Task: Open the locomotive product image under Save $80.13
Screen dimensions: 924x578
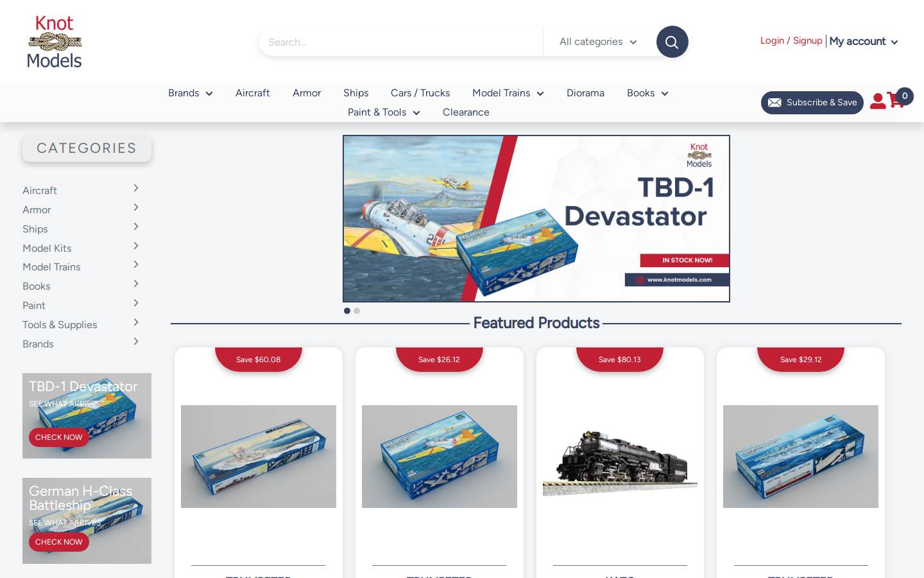Action: (620, 457)
